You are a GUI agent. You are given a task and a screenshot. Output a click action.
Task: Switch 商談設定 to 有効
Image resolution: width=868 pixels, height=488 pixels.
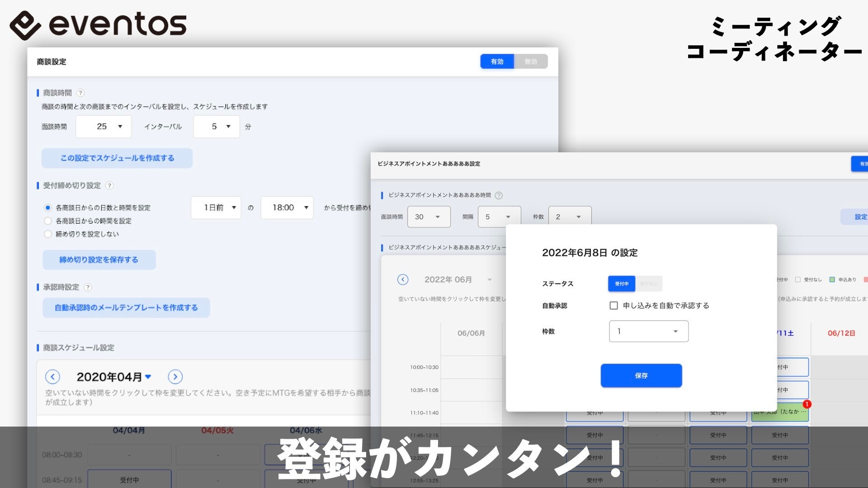coord(497,61)
